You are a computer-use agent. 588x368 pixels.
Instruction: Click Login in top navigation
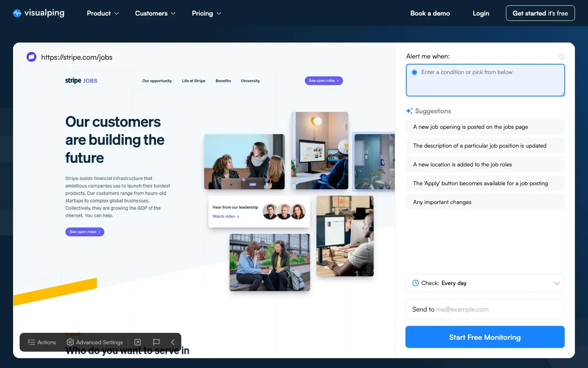pyautogui.click(x=481, y=13)
